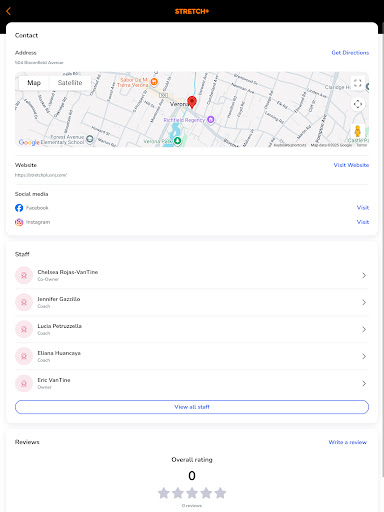Open Write a review link

[x=348, y=442]
